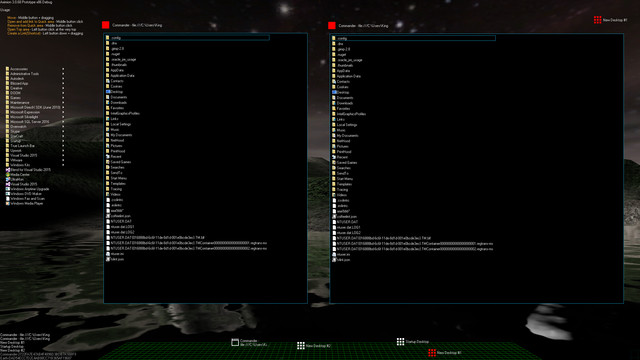Screen dimensions: 640x360
Task: Expand the Accessories folder arrow
Action: pyautogui.click(x=63, y=69)
